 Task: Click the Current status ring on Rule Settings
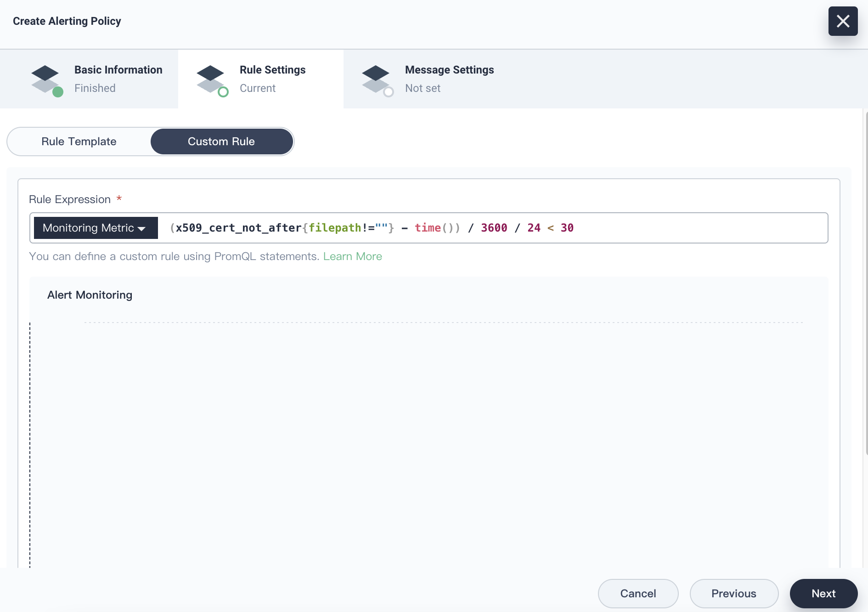223,92
